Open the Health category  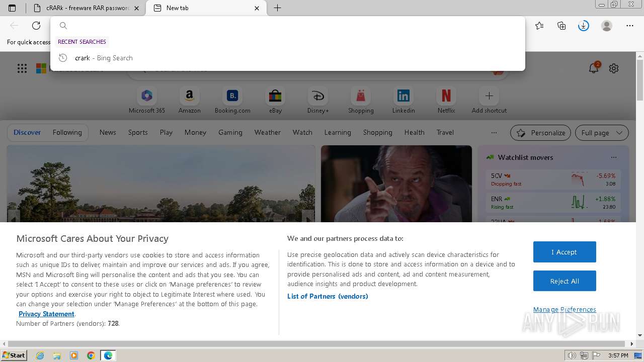[415, 132]
